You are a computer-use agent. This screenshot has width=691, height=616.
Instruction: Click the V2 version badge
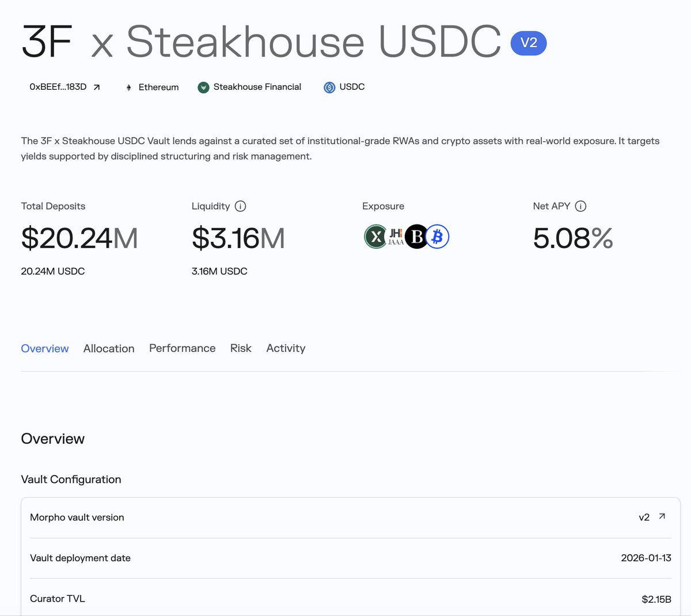click(529, 43)
